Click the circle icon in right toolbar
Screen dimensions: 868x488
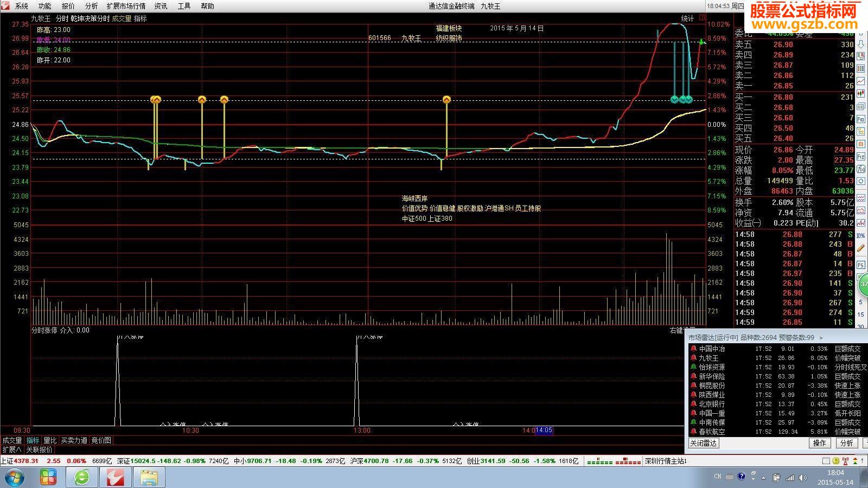point(860,181)
